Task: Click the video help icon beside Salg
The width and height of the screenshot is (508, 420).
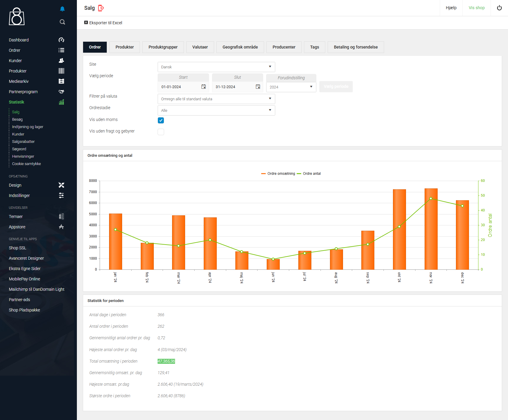Action: click(x=101, y=8)
